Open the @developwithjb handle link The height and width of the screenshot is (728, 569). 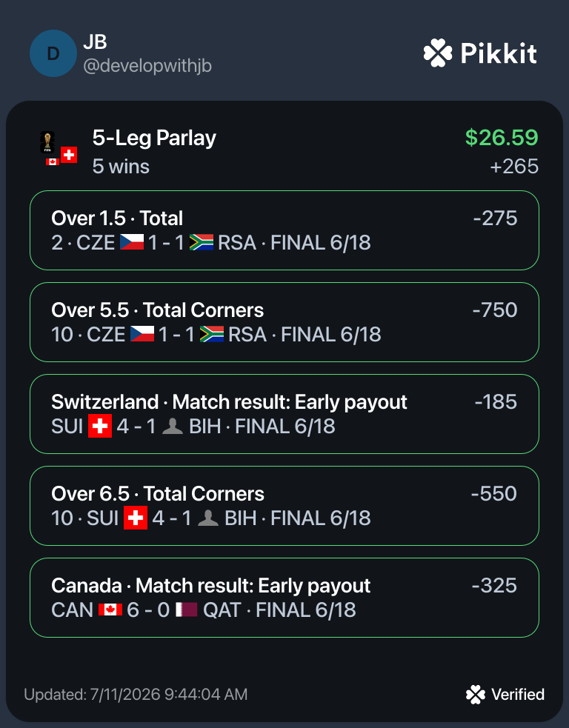147,66
